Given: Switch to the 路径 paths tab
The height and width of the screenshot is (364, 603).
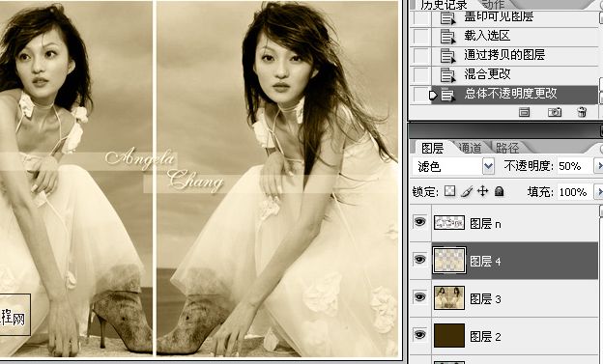Looking at the screenshot, I should point(507,148).
